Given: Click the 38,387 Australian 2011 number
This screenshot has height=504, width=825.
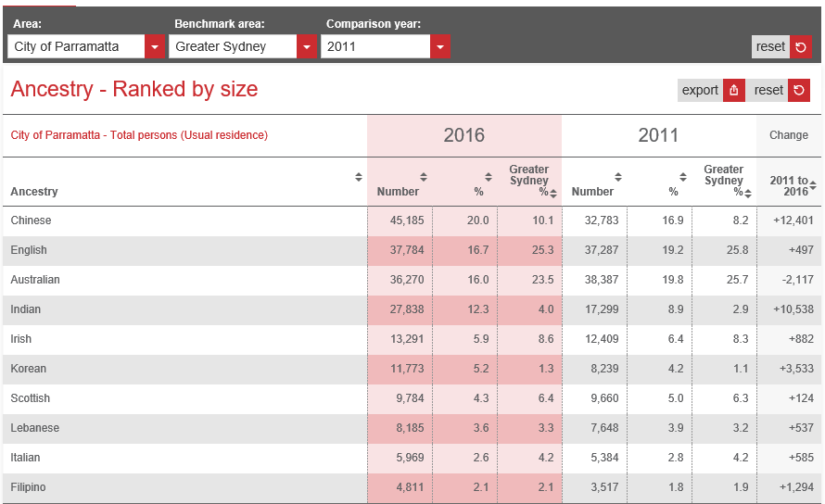Looking at the screenshot, I should [602, 280].
